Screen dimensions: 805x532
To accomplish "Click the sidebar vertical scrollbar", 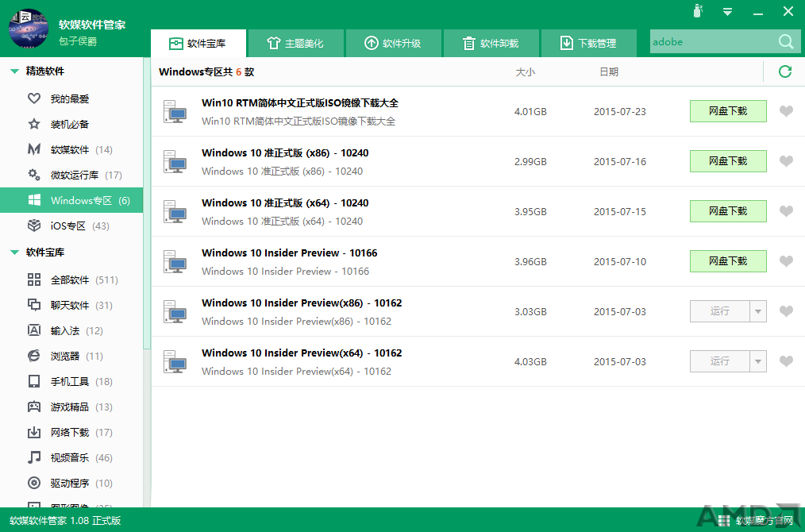I will click(147, 203).
